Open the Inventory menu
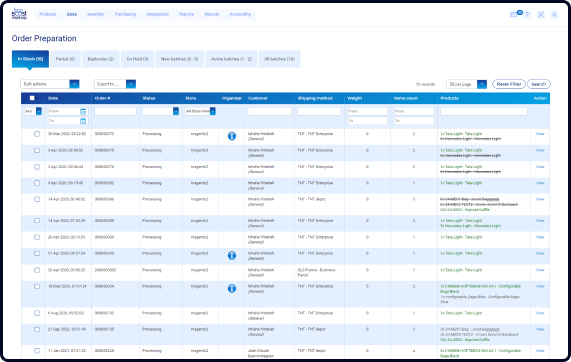Viewport: 571px width, 362px height. click(x=96, y=14)
